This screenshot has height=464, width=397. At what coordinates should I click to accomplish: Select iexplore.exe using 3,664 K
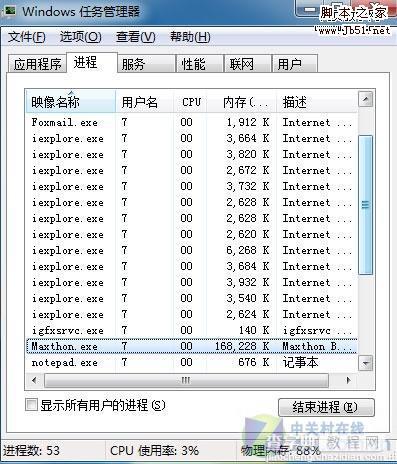pos(192,138)
